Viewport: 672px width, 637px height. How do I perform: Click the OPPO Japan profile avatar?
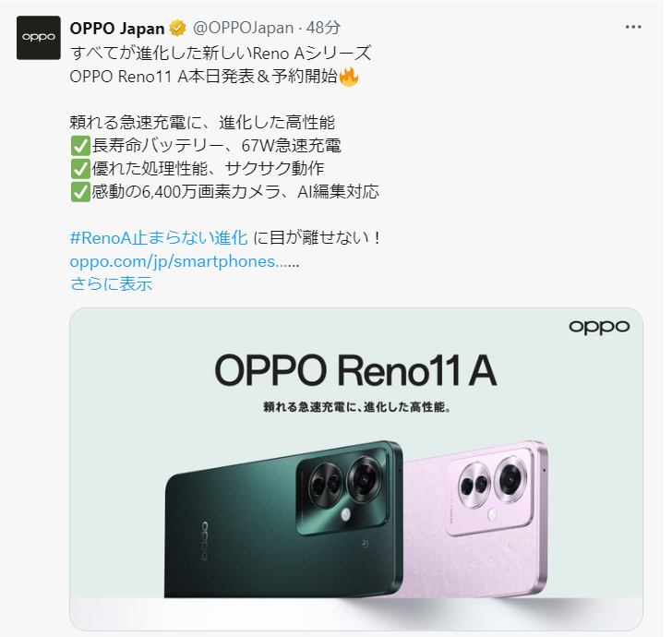click(39, 38)
